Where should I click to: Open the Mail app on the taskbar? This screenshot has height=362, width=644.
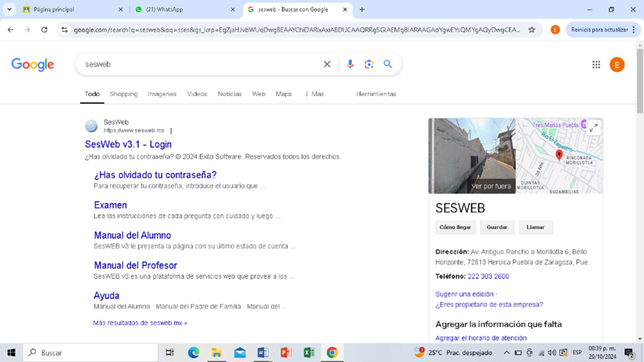(x=240, y=353)
